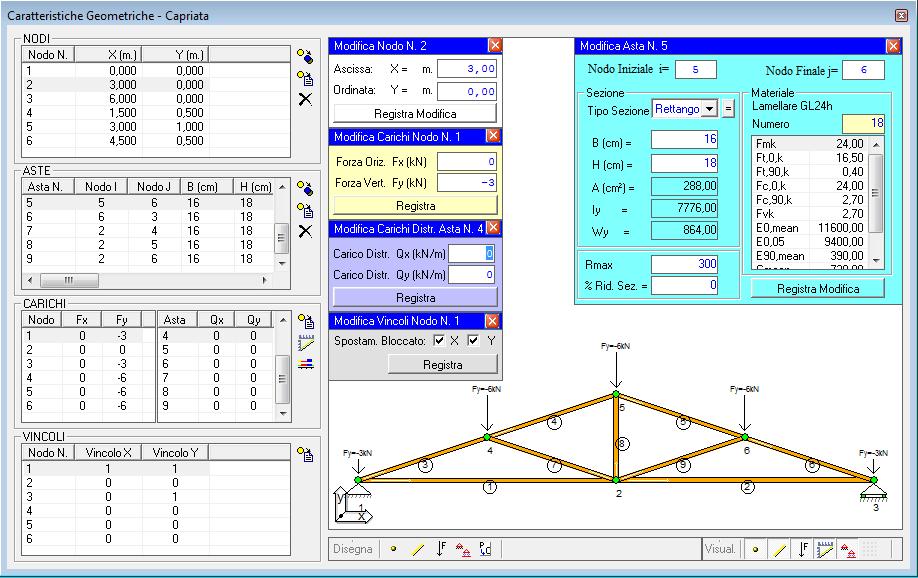Toggle the Y displacement blocked checkbox
The width and height of the screenshot is (918, 578).
(x=473, y=340)
